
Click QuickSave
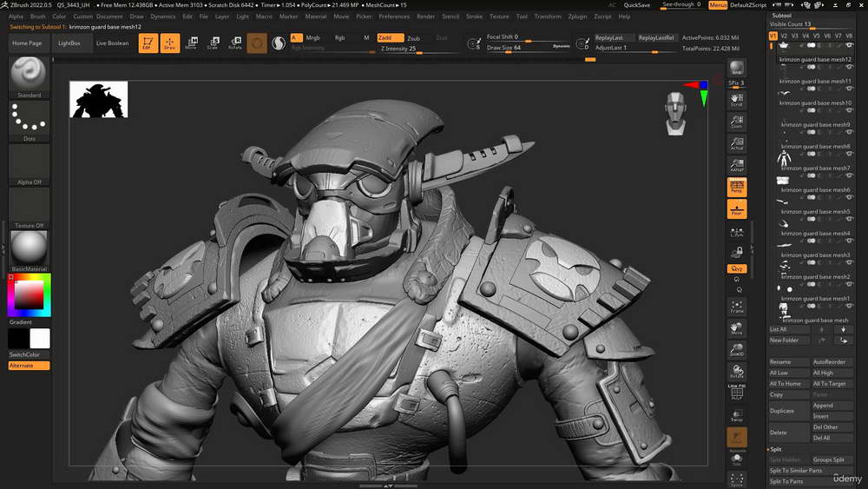tap(637, 5)
